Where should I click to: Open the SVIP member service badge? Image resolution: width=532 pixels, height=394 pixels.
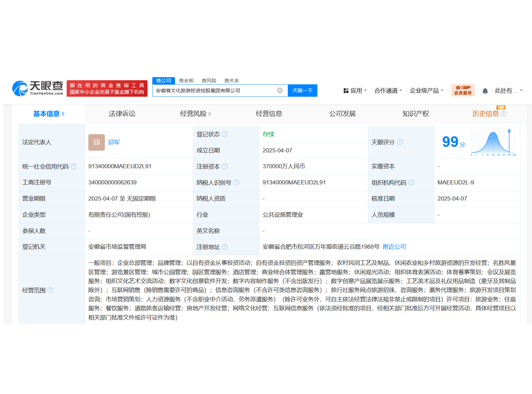463,90
